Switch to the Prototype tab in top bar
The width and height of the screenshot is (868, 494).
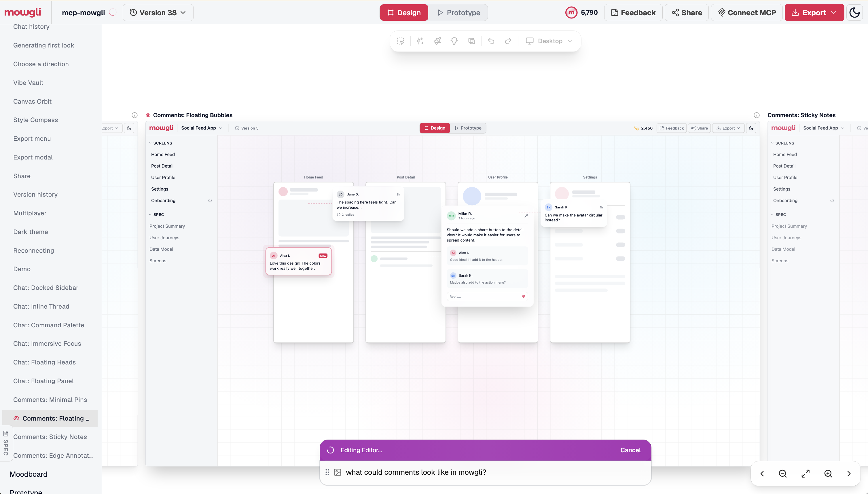(x=458, y=13)
